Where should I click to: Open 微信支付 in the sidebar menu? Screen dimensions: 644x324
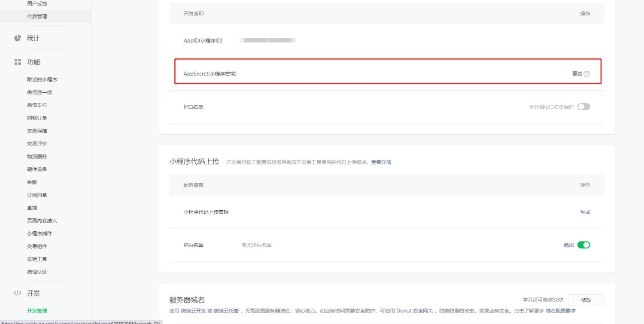[37, 105]
